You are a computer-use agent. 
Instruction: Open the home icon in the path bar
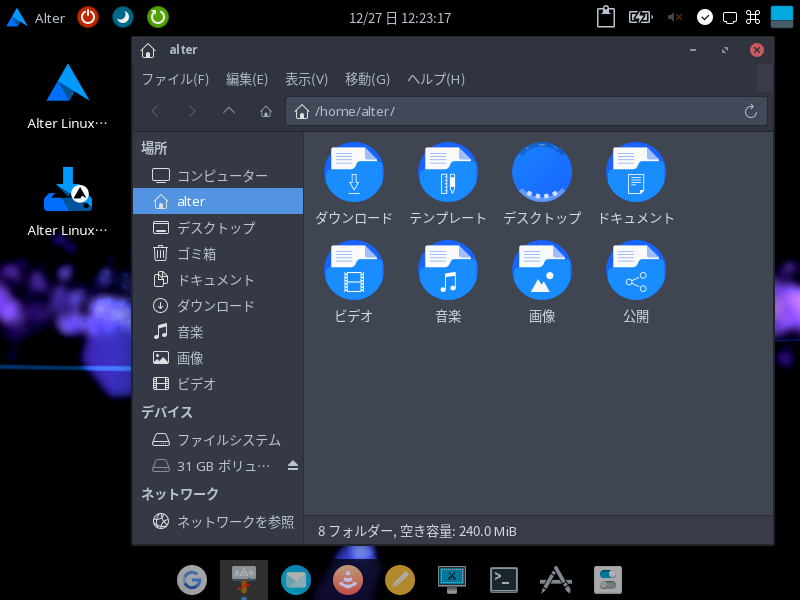click(x=301, y=111)
